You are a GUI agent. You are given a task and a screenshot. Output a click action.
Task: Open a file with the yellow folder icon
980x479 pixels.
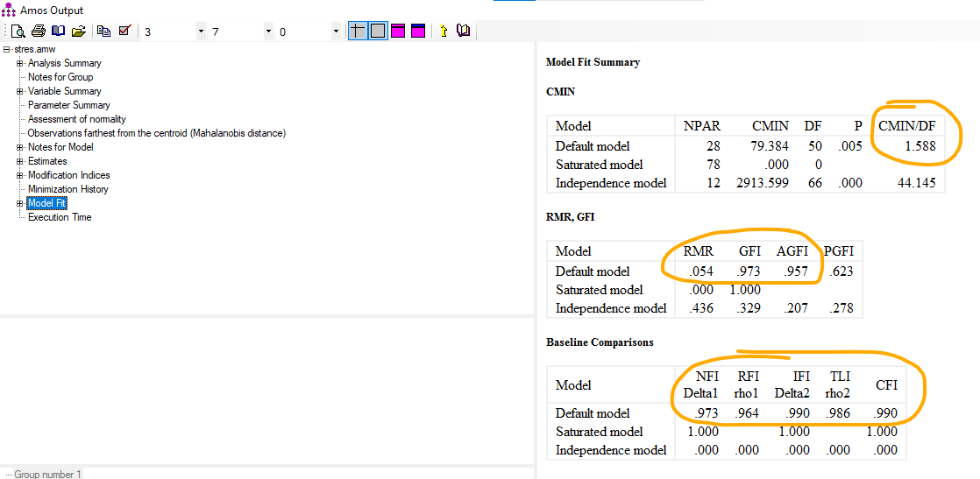coord(78,32)
